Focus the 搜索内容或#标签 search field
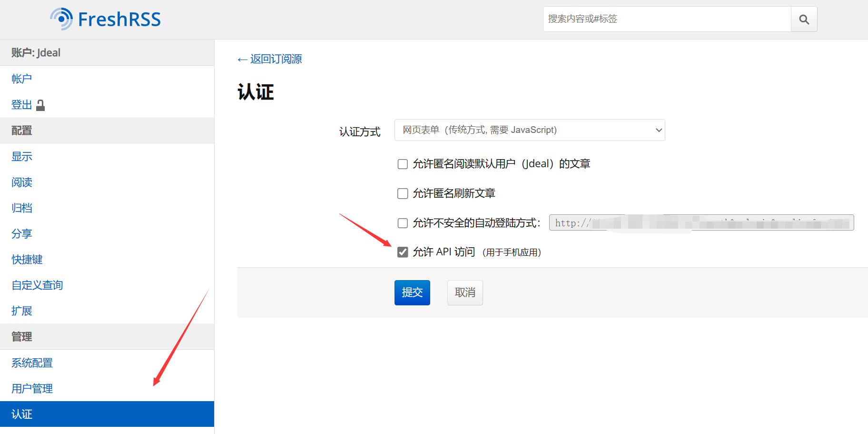The image size is (868, 434). (x=666, y=19)
